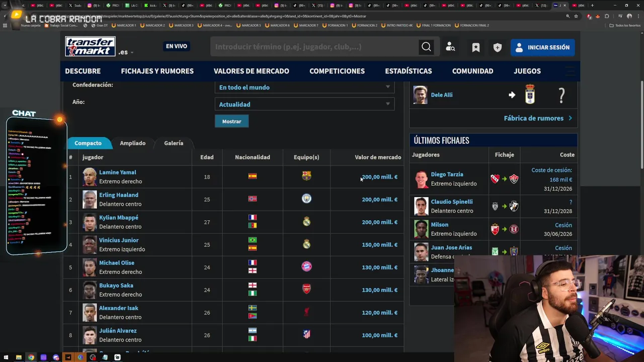
Task: Click INICIAR SESIÓN button
Action: point(542,47)
